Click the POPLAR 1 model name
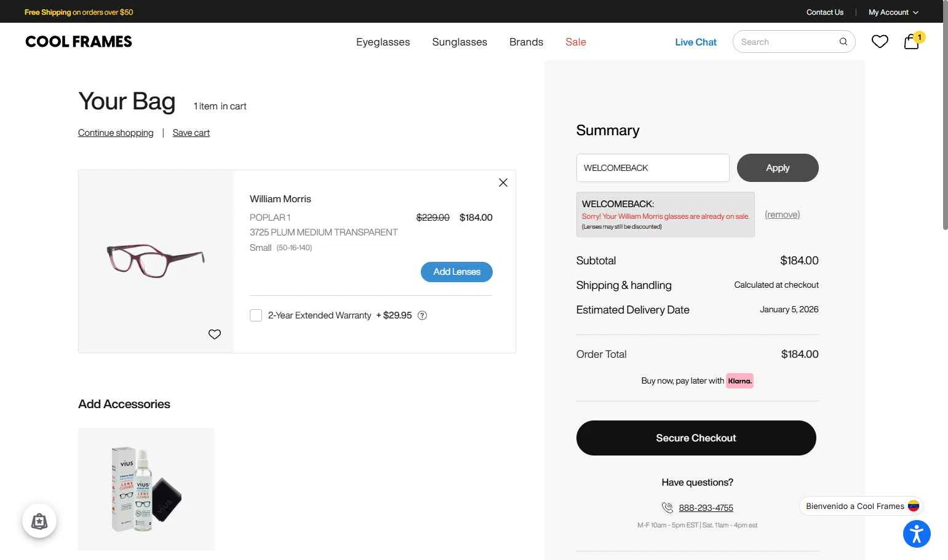 270,218
